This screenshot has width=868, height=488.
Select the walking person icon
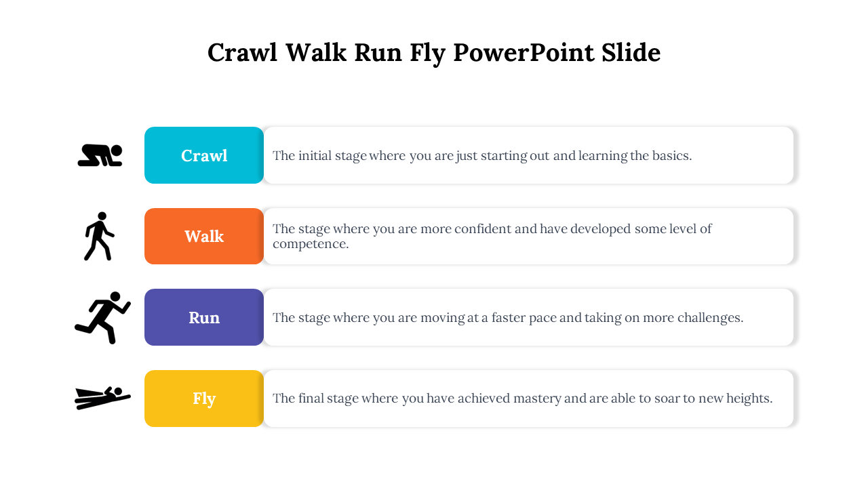pos(99,236)
